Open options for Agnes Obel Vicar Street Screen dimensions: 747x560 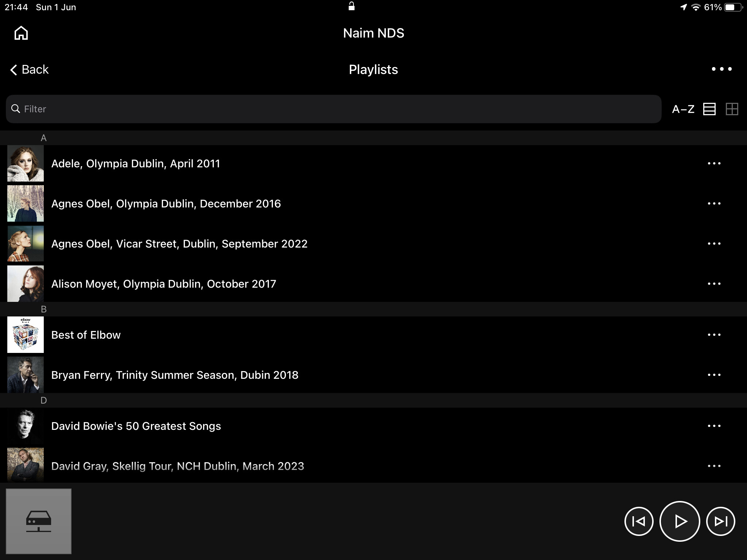pyautogui.click(x=714, y=244)
